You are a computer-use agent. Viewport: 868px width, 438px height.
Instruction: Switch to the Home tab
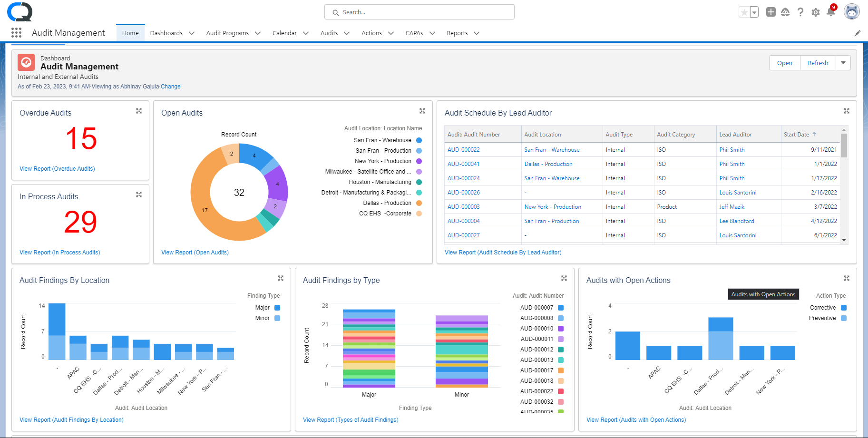130,33
